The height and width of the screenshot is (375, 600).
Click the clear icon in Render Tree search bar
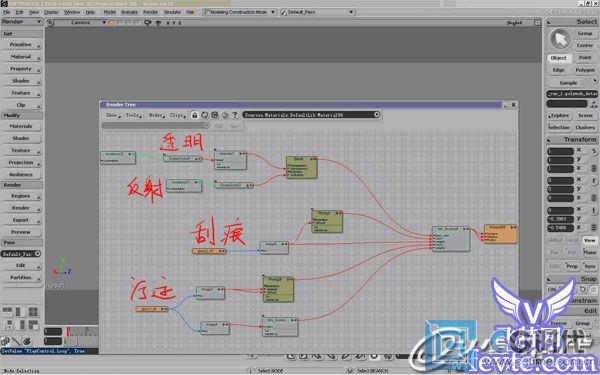[206, 126]
